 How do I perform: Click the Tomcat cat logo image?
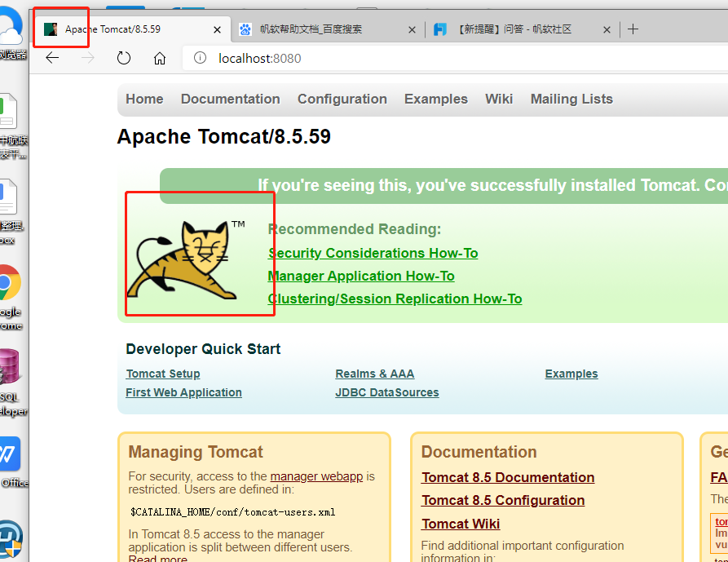(186, 260)
